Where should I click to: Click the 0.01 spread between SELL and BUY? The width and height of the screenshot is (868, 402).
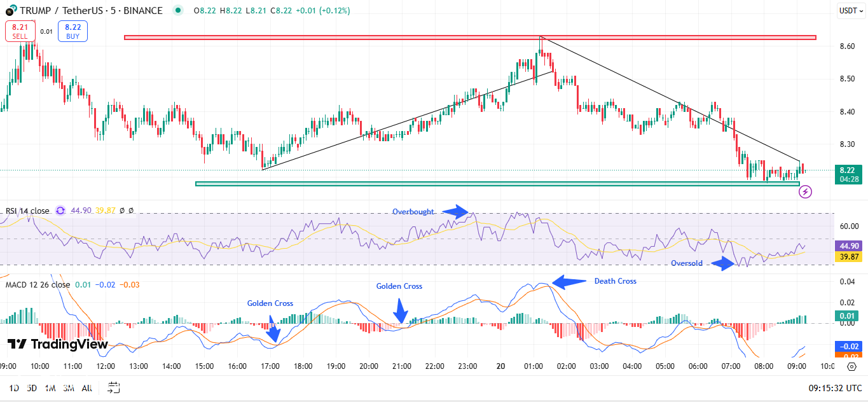tap(46, 31)
